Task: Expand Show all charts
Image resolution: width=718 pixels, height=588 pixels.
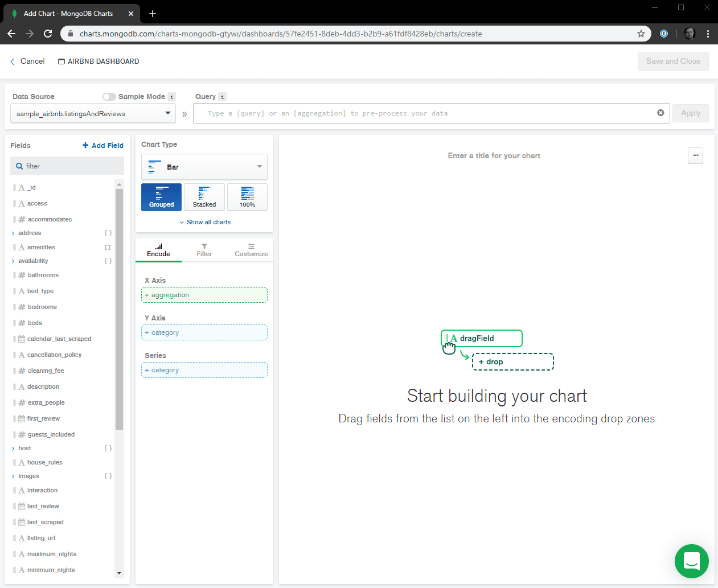Action: [205, 222]
